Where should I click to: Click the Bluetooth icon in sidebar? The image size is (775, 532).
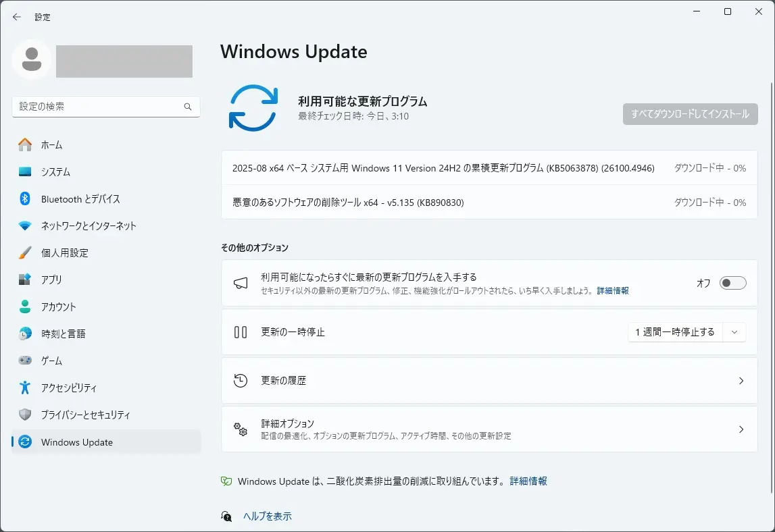click(25, 198)
